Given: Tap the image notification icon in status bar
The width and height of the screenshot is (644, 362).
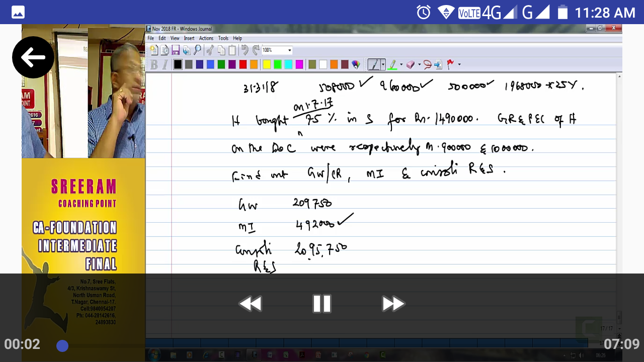Looking at the screenshot, I should pyautogui.click(x=18, y=12).
